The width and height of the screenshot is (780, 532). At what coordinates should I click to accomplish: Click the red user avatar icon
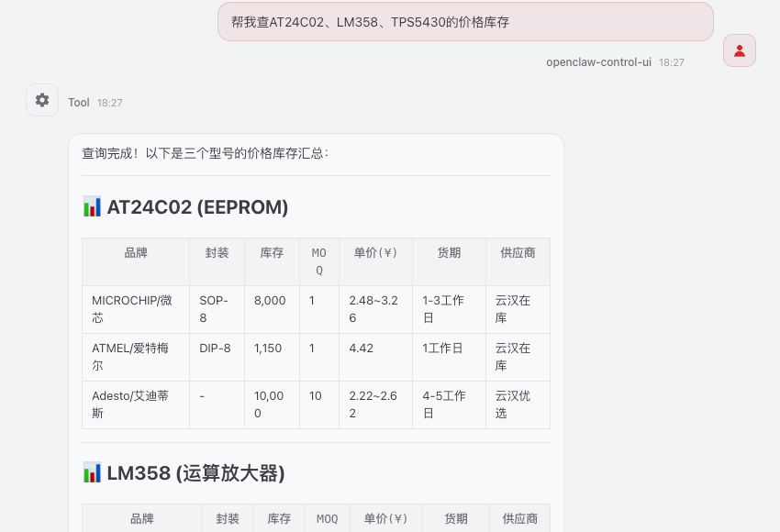[739, 50]
